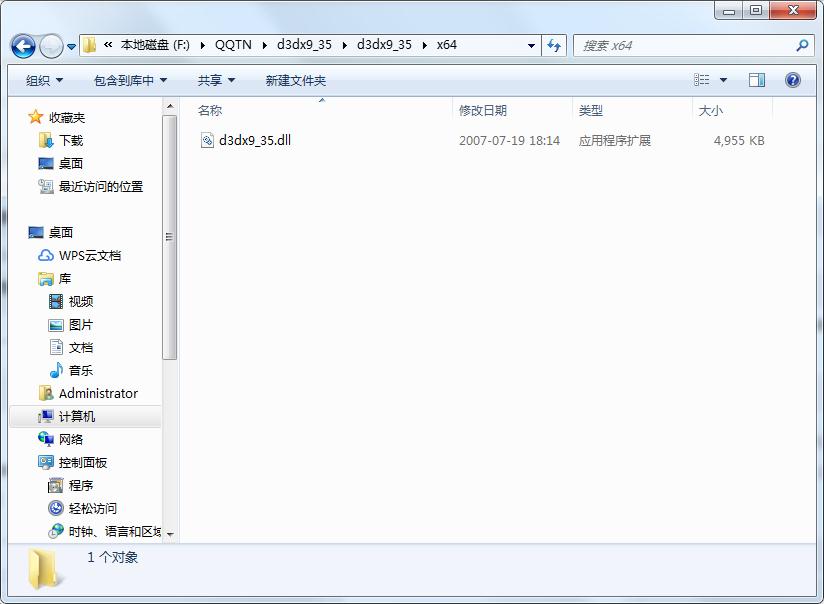The image size is (824, 604).
Task: Toggle the preview pane button
Action: click(757, 80)
